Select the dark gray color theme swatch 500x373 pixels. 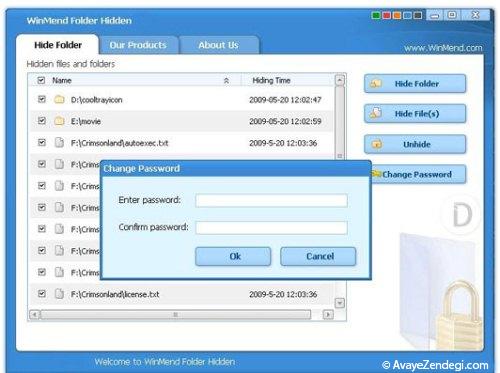click(417, 15)
